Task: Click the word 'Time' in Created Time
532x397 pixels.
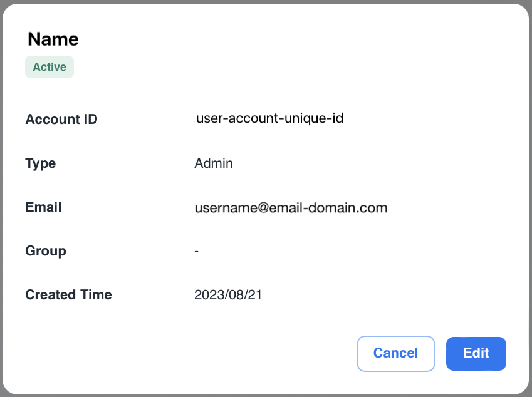Action: click(x=95, y=295)
